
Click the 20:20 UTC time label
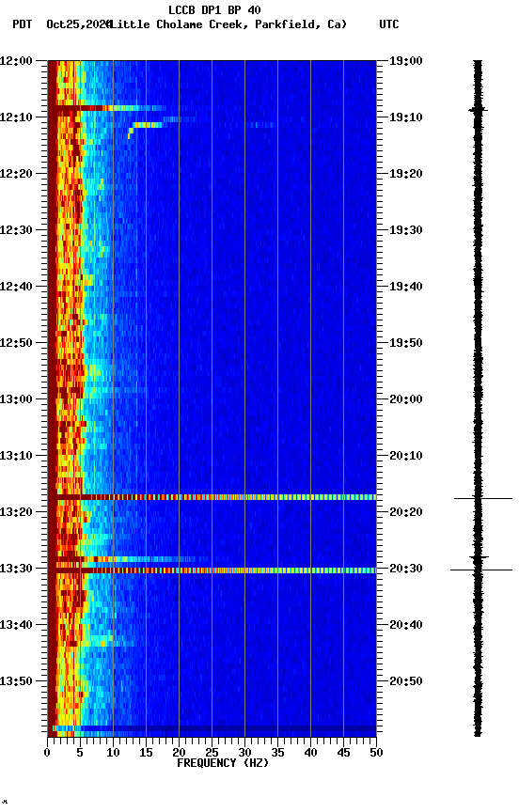[x=406, y=513]
